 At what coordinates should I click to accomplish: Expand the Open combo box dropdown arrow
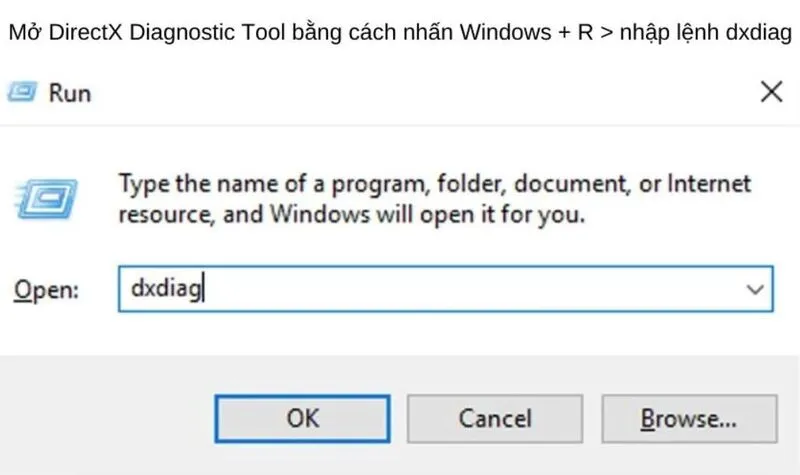(x=754, y=289)
